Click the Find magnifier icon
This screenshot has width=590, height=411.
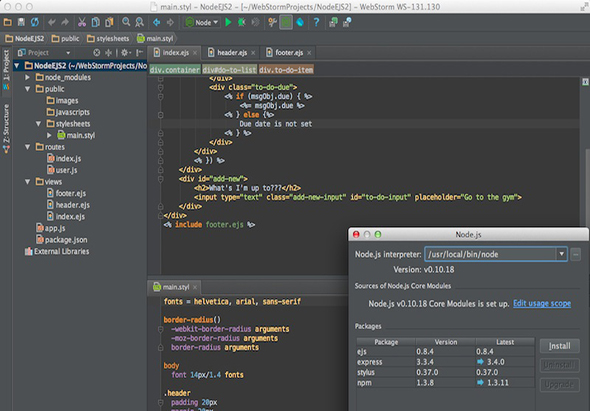pos(126,22)
